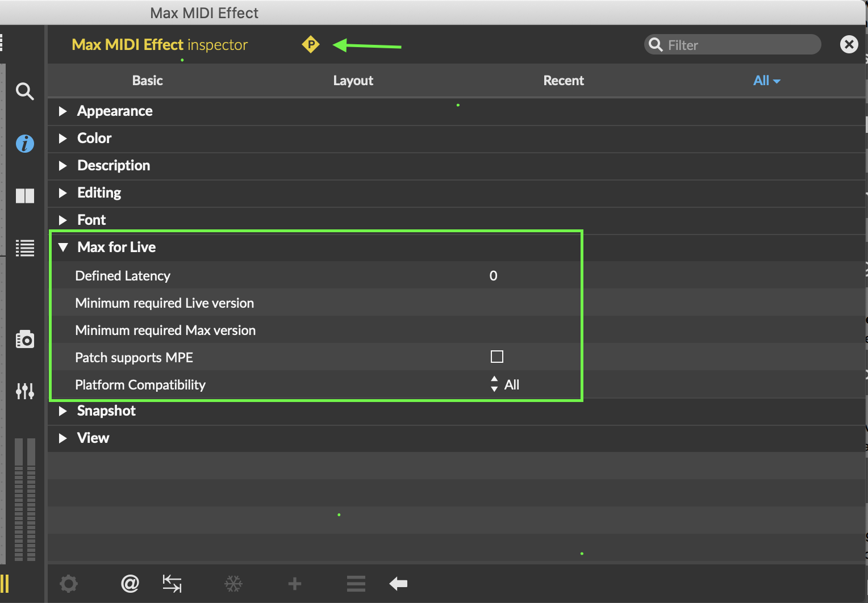
Task: Click the yellow P patcher badge
Action: pyautogui.click(x=311, y=44)
